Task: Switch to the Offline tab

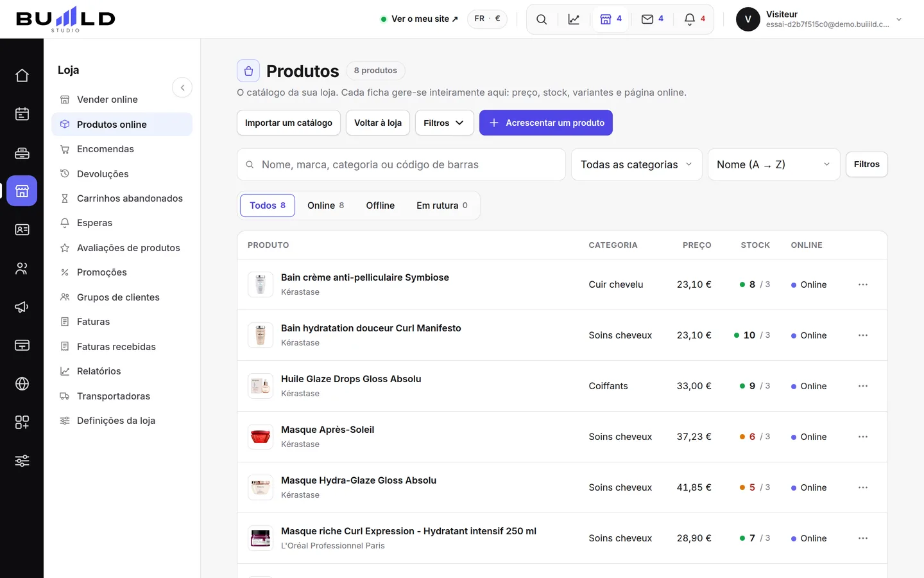Action: 381,206
